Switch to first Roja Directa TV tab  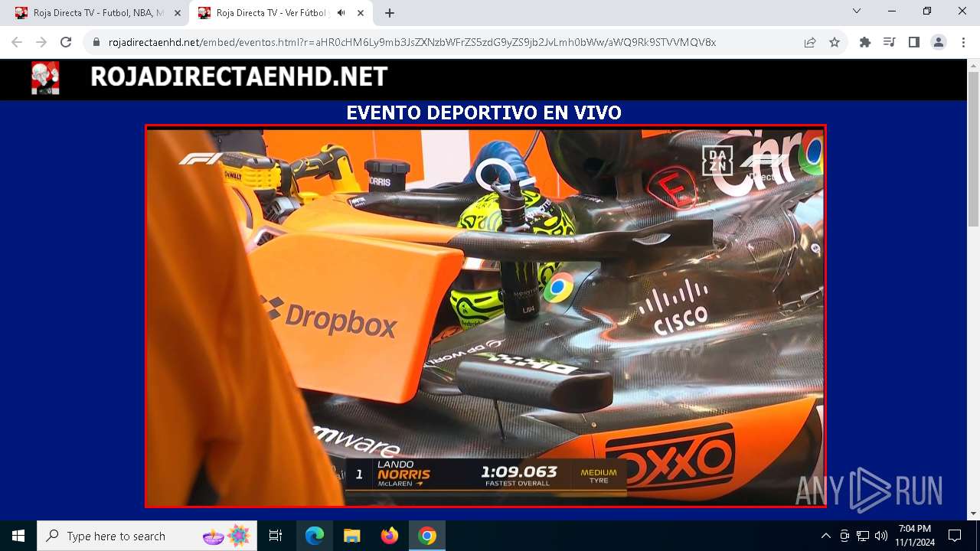97,13
